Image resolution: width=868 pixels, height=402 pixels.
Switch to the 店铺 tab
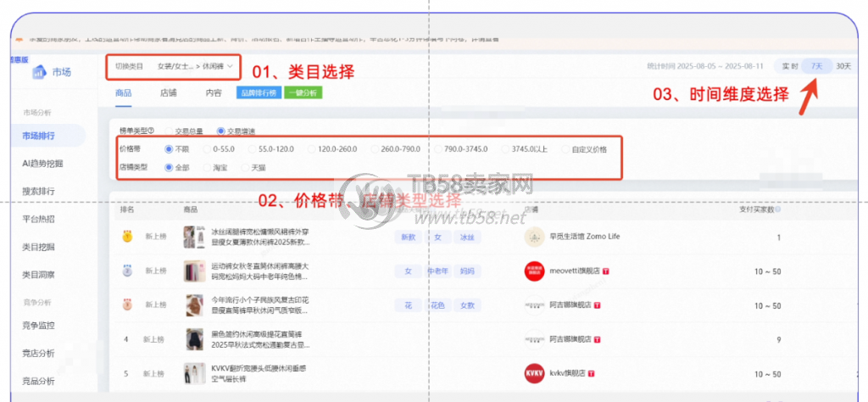click(x=168, y=93)
